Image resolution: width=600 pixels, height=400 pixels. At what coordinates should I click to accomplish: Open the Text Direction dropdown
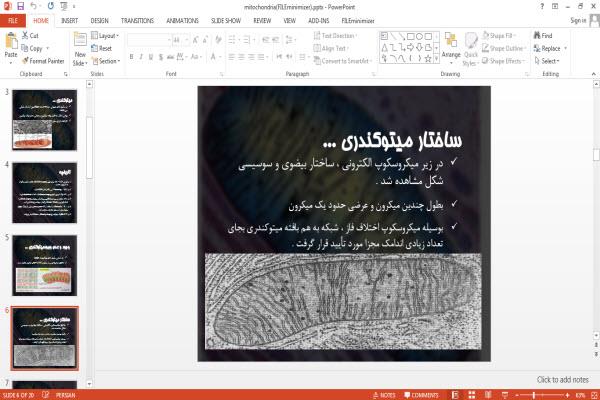tap(335, 36)
